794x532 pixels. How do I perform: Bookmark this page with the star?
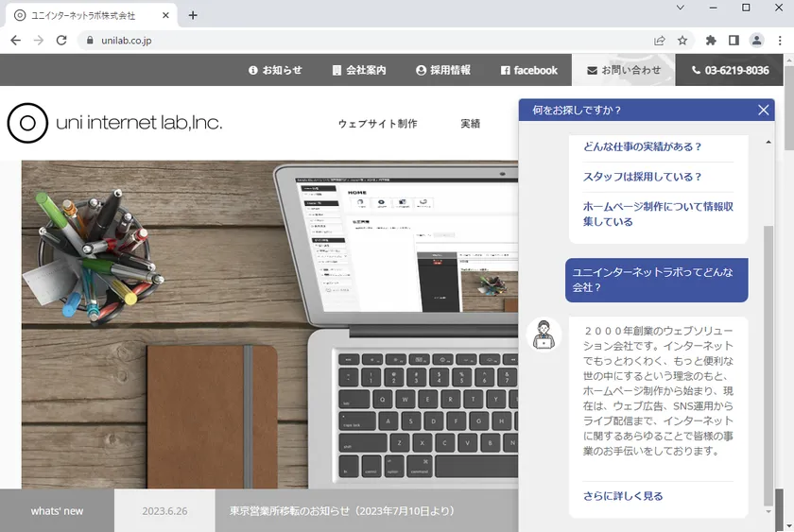[682, 41]
